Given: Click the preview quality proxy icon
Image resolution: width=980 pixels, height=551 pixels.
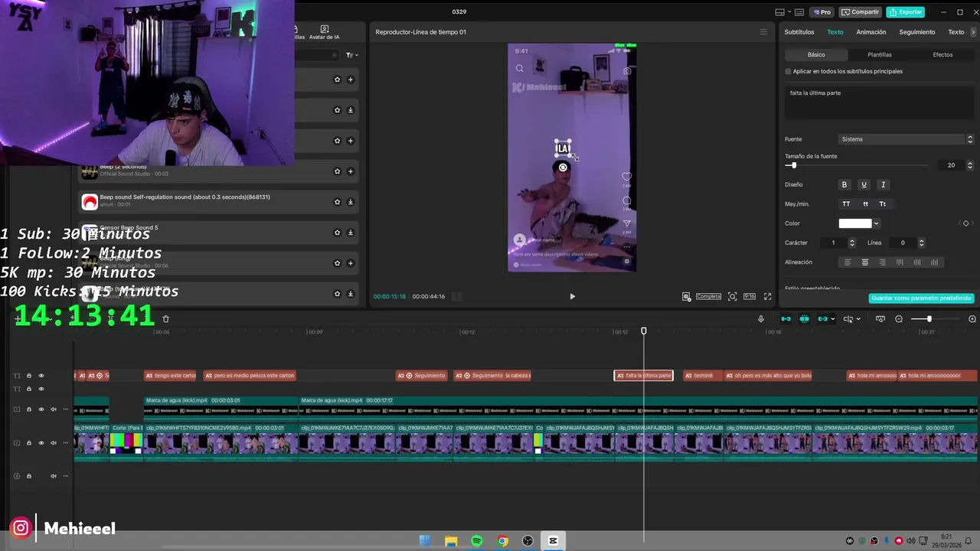Looking at the screenshot, I should 687,296.
